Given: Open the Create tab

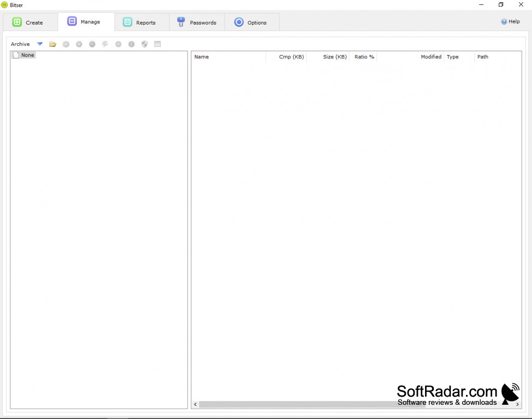Looking at the screenshot, I should [30, 22].
